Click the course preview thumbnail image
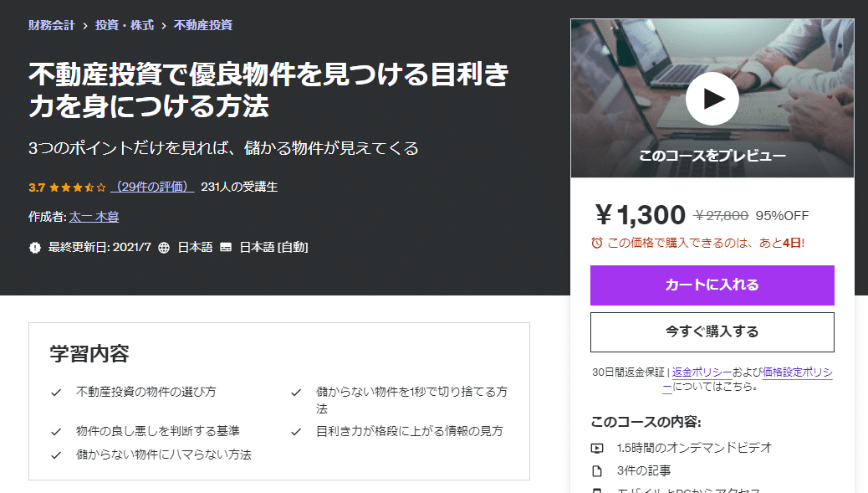The image size is (868, 493). [712, 99]
